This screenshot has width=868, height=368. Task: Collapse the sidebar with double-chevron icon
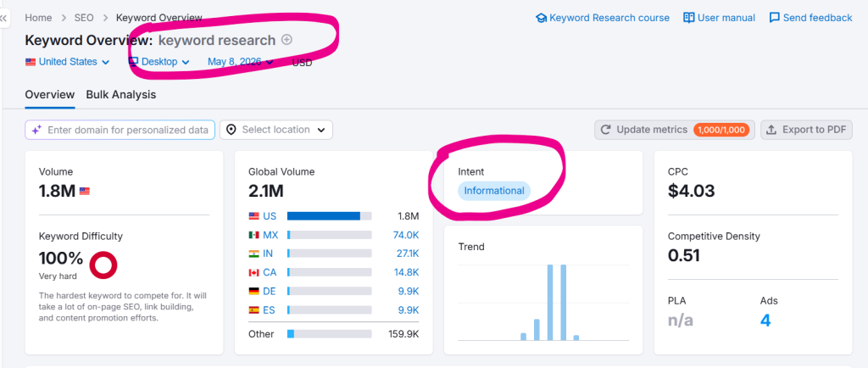coord(4,18)
